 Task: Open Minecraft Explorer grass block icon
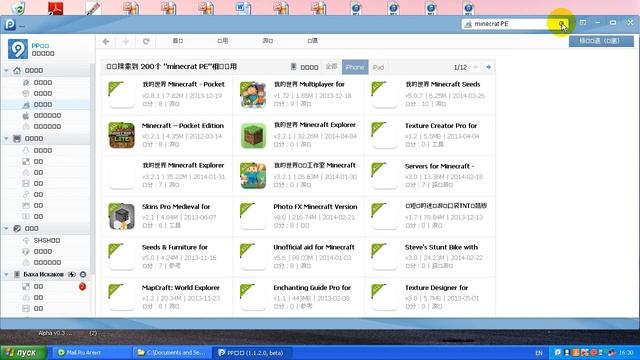(253, 135)
